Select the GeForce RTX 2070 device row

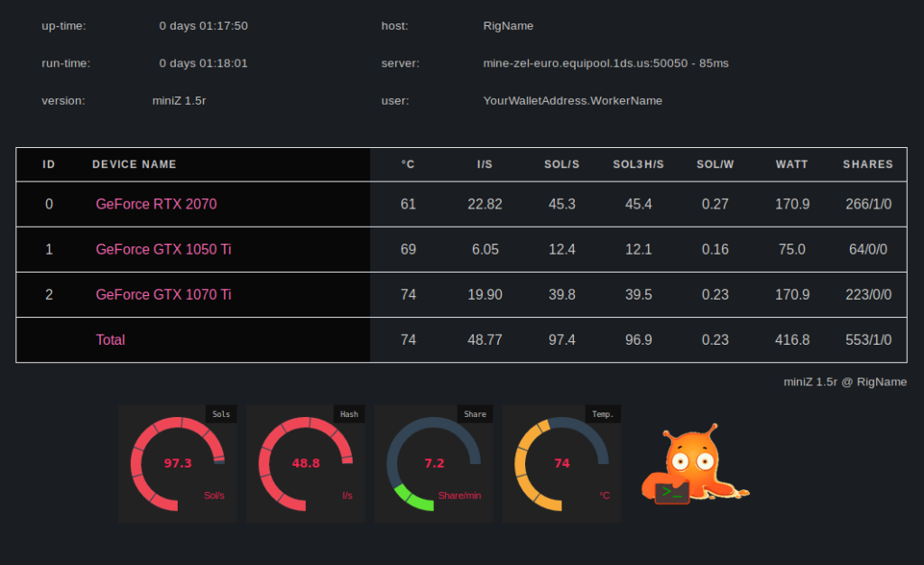157,204
